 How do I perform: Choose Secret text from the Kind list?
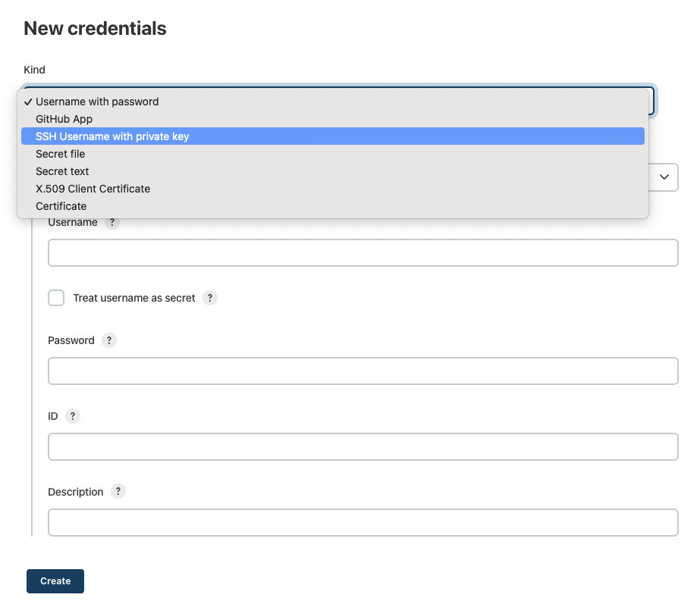(61, 171)
